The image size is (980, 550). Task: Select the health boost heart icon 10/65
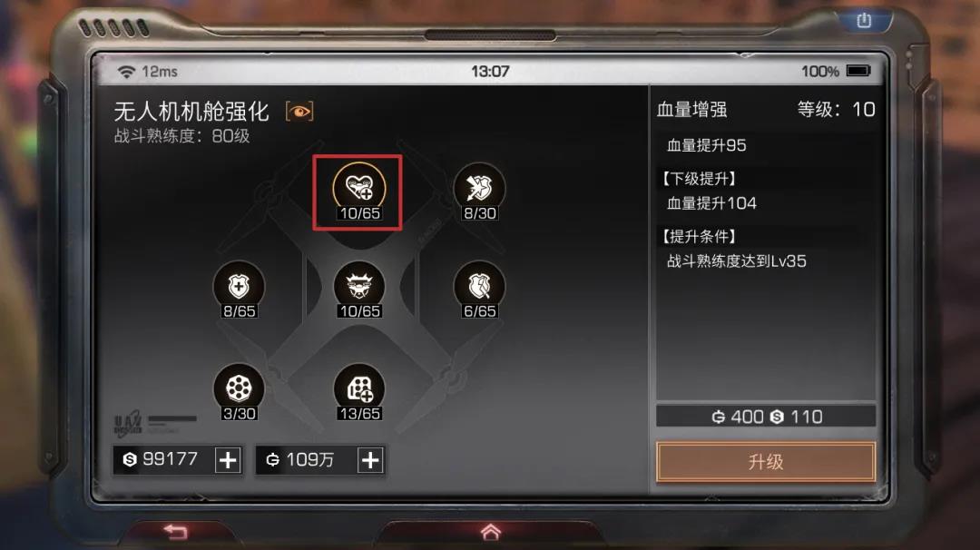point(358,192)
